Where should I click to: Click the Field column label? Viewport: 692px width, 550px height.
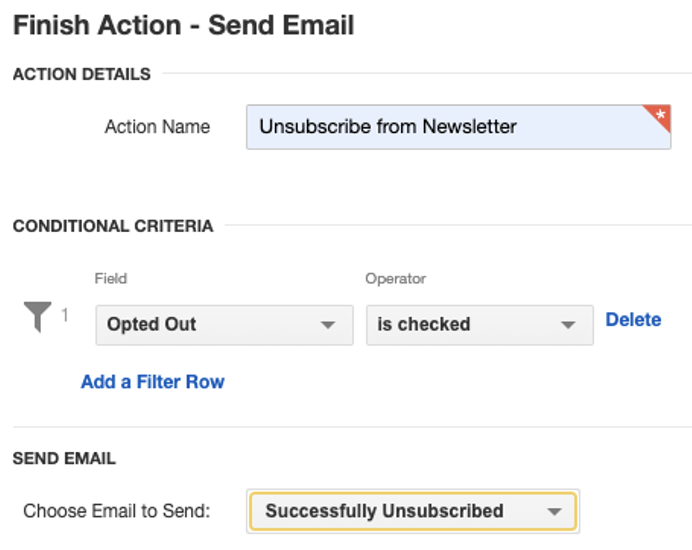coord(111,279)
